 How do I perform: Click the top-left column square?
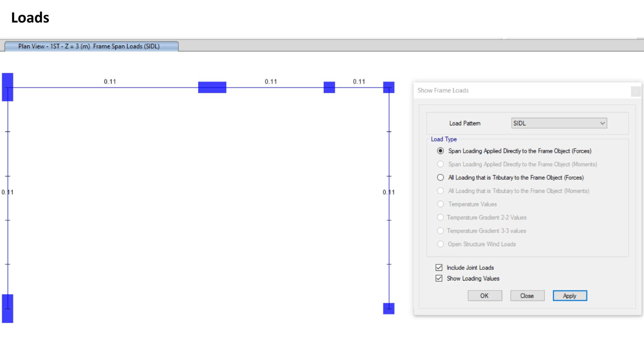tap(8, 87)
